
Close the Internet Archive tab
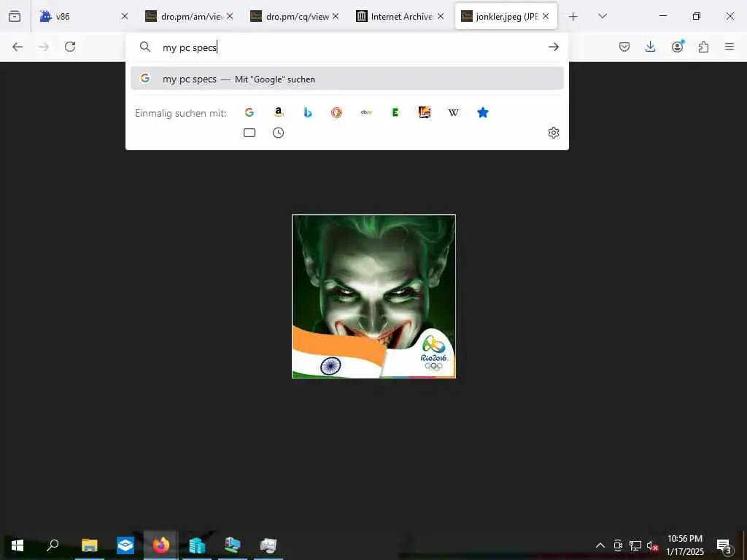(x=440, y=16)
